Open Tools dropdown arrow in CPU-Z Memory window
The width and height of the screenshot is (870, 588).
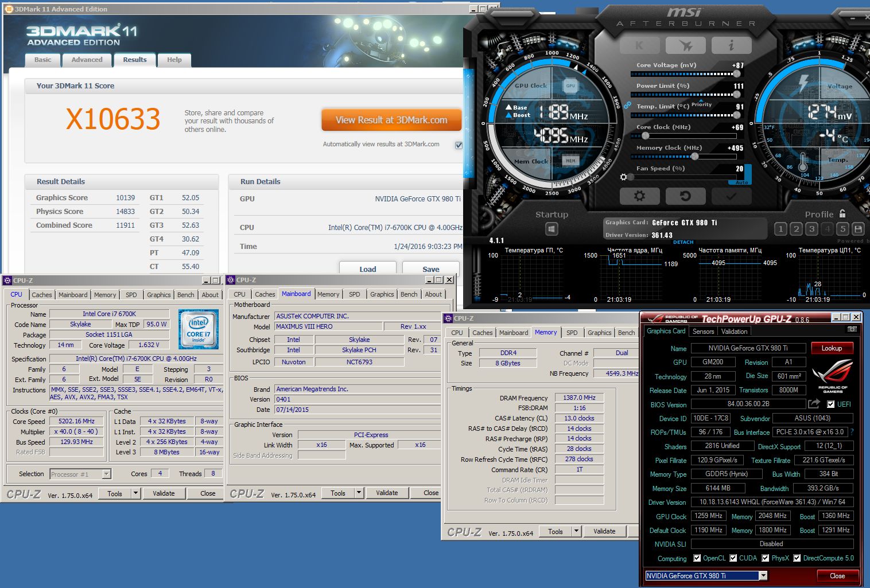pyautogui.click(x=577, y=531)
